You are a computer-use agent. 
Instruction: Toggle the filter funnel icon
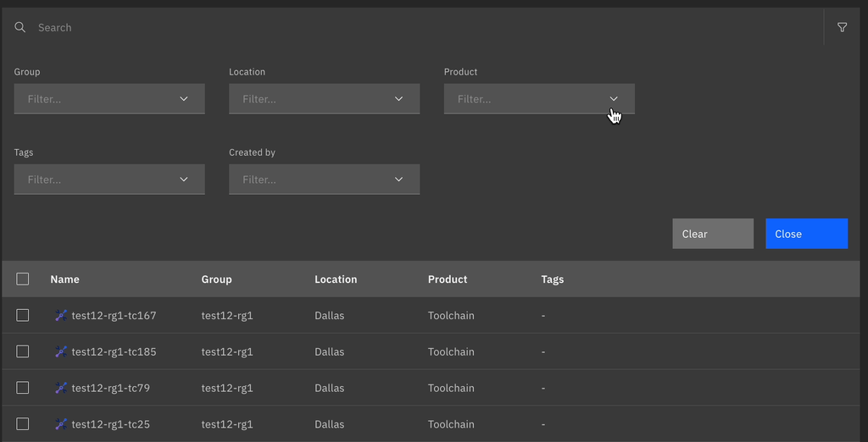click(x=842, y=28)
